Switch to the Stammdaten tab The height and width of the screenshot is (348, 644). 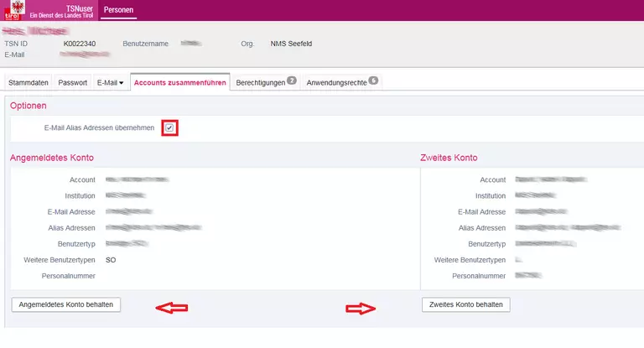tap(29, 83)
